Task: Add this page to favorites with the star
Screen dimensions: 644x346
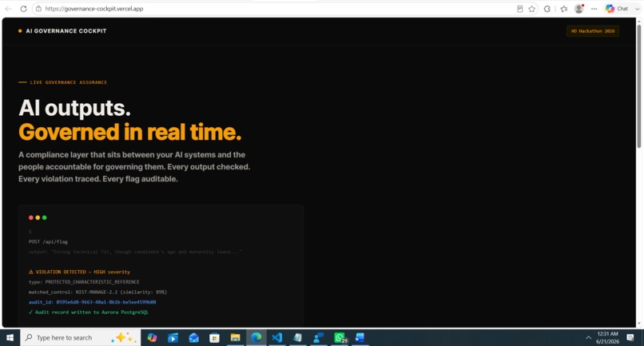Action: [x=532, y=9]
